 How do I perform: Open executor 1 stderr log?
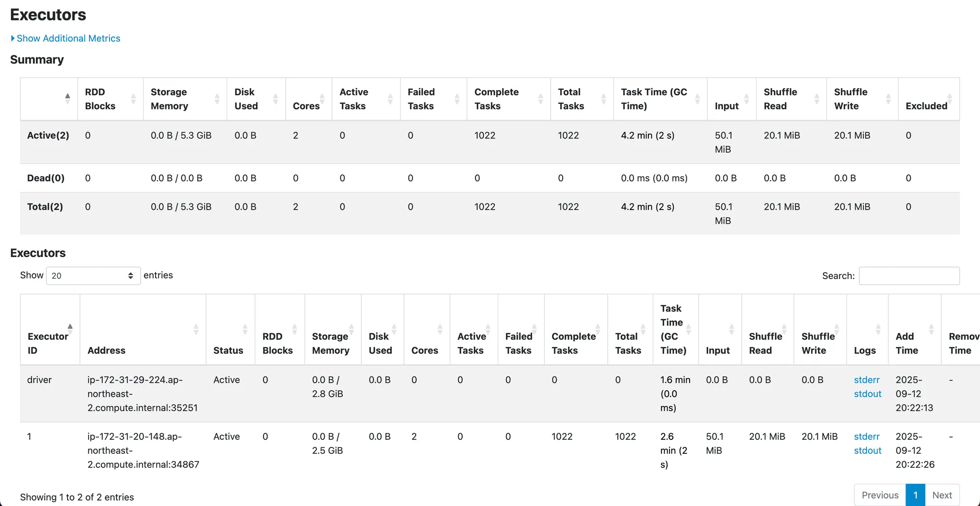click(x=866, y=437)
